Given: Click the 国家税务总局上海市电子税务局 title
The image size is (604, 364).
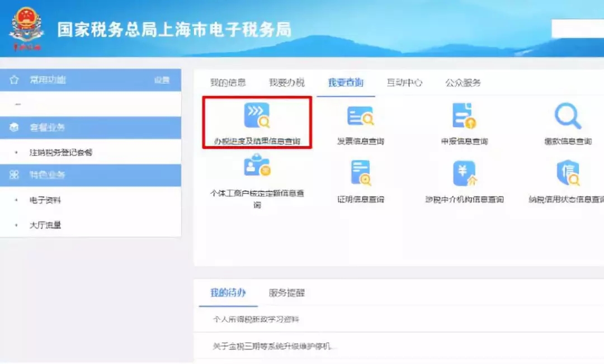Looking at the screenshot, I should click(174, 30).
